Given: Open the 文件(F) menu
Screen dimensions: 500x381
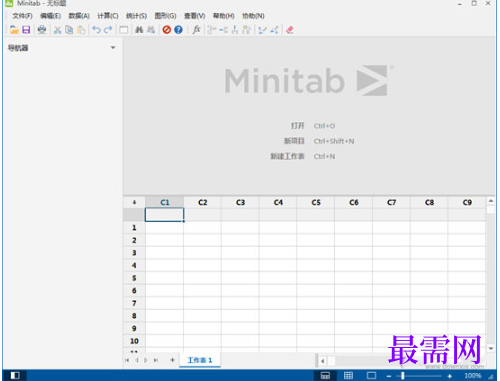Looking at the screenshot, I should (22, 16).
